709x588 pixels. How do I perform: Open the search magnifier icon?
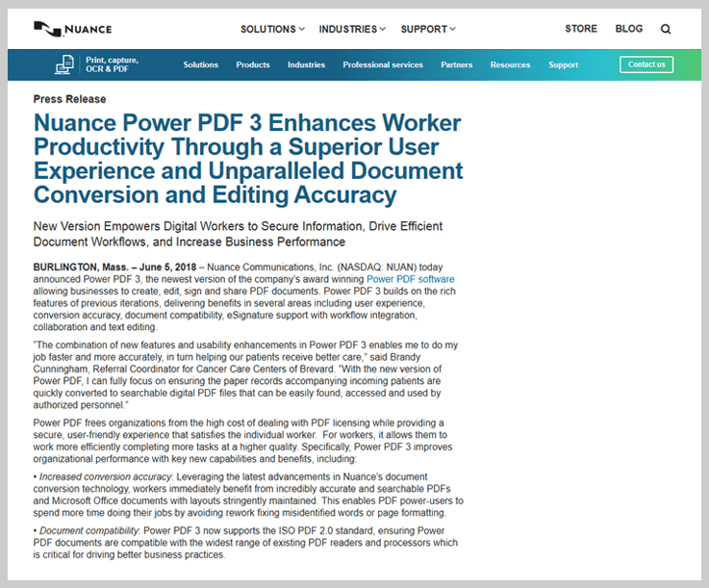click(x=665, y=29)
